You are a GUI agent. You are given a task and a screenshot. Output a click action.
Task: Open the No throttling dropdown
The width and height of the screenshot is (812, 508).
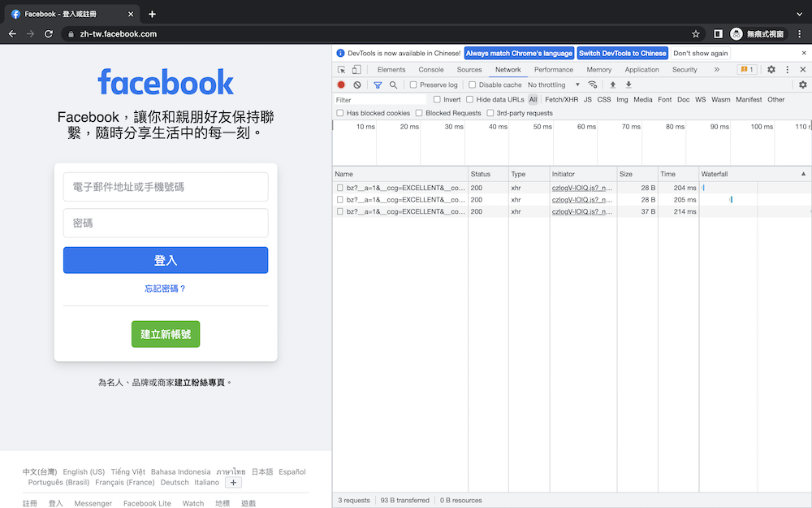[x=554, y=85]
